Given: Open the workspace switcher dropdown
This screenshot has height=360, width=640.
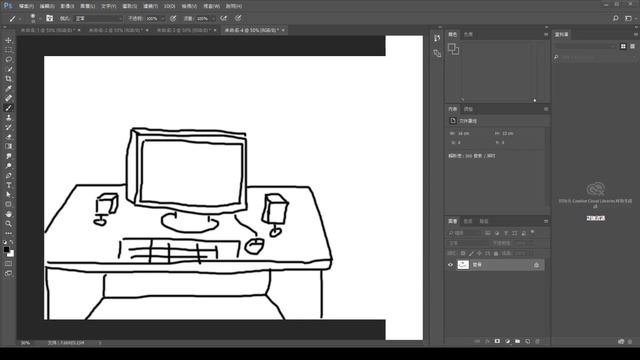Looking at the screenshot, I should point(629,18).
